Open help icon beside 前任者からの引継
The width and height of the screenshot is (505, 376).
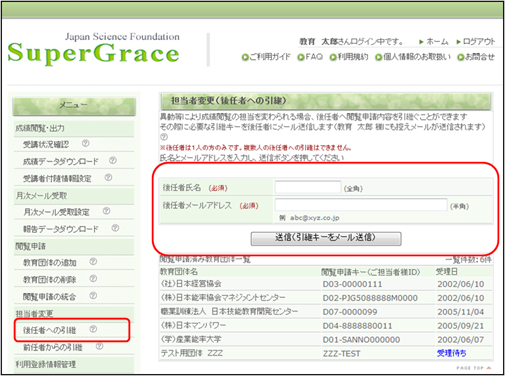100,346
